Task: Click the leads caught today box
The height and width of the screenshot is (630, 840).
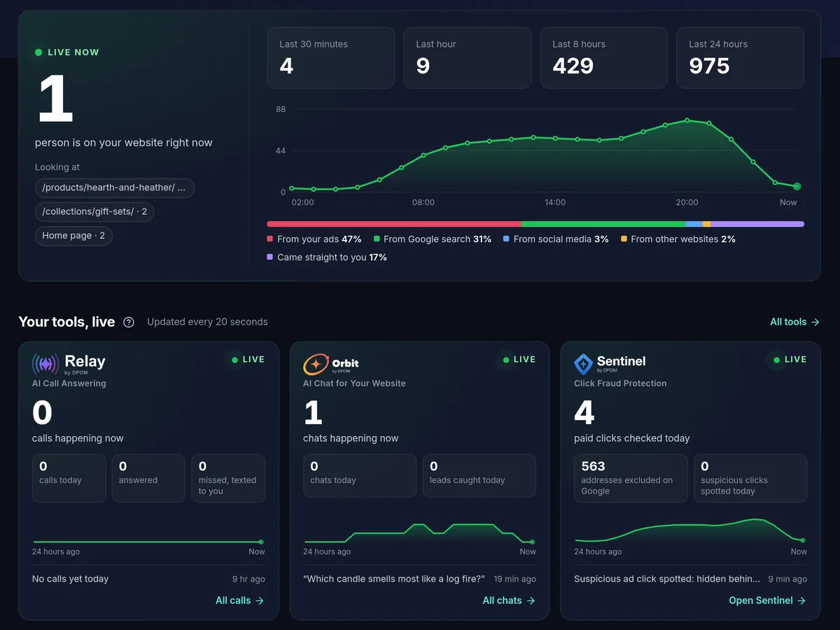Action: (x=479, y=476)
